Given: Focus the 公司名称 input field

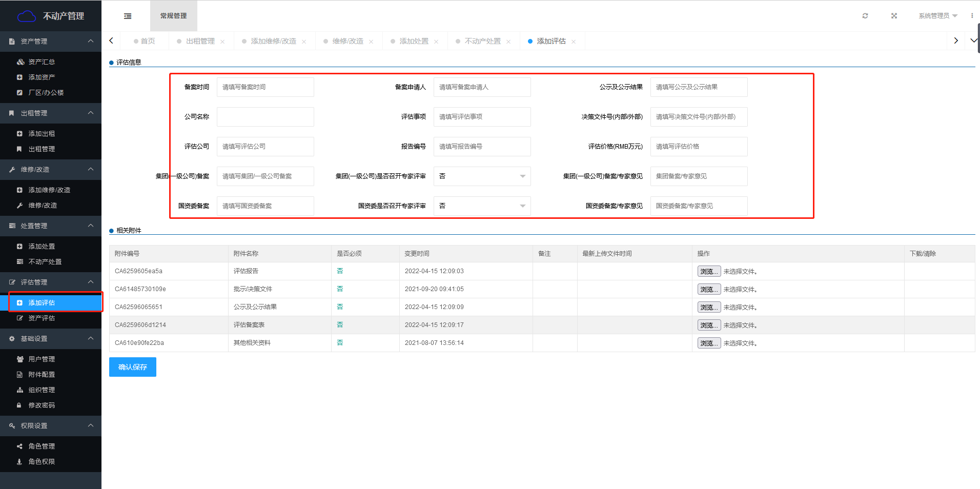Looking at the screenshot, I should [266, 117].
